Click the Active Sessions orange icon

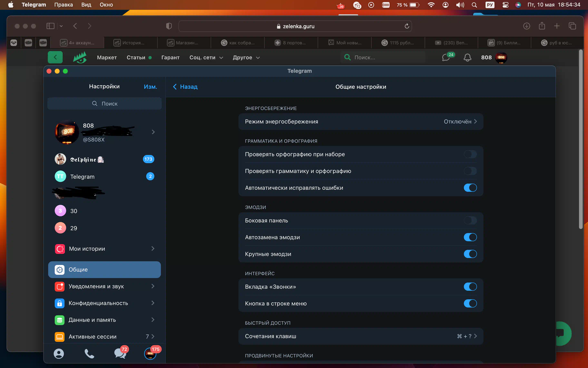pyautogui.click(x=60, y=337)
